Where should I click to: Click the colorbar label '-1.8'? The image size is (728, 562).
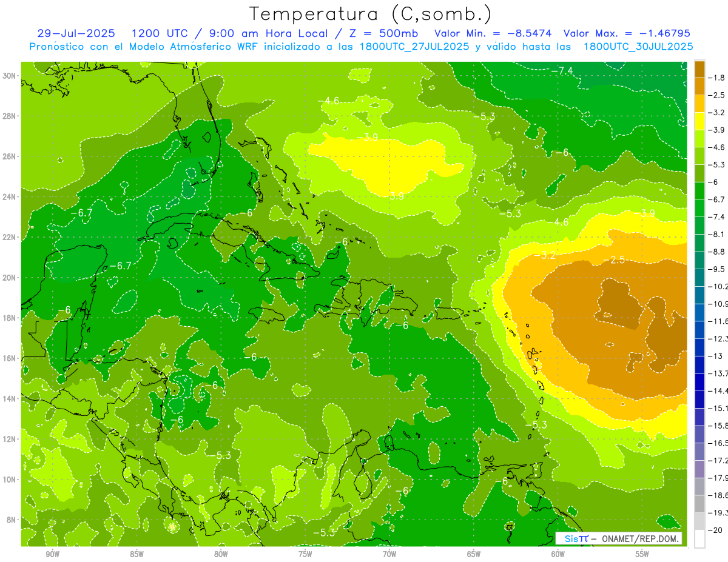[x=718, y=78]
